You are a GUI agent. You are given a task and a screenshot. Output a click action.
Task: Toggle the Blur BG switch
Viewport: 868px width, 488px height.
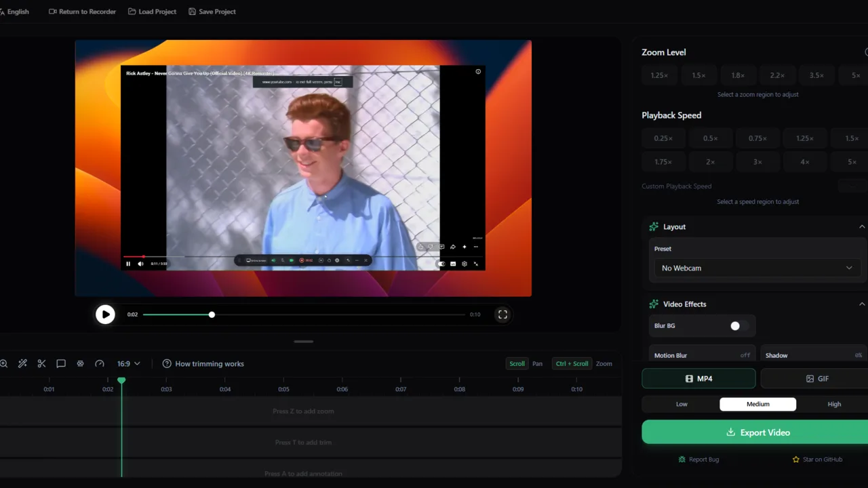click(x=738, y=326)
